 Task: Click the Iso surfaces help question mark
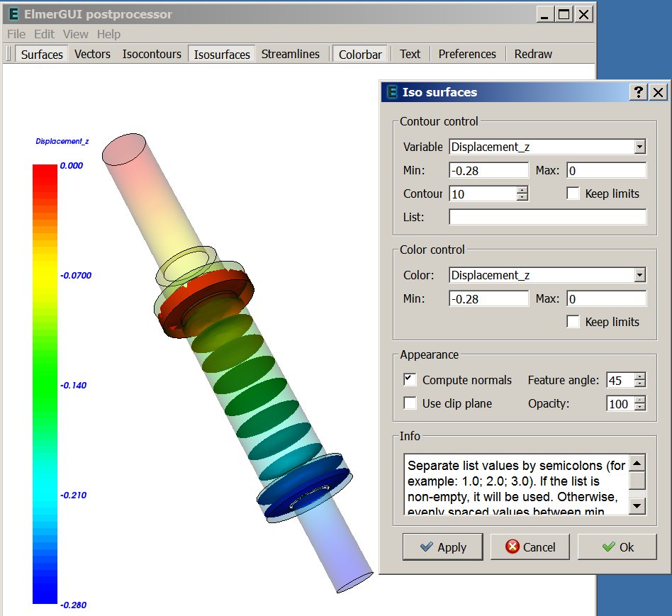click(x=638, y=92)
